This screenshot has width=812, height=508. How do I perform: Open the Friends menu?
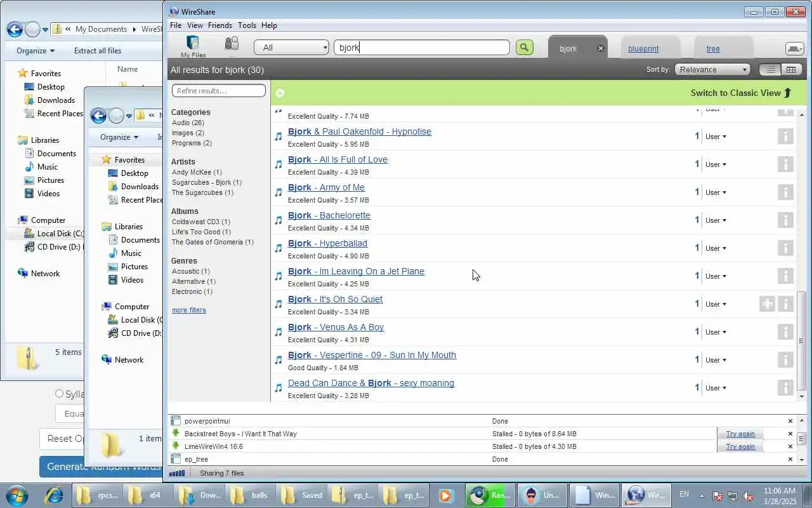click(220, 25)
